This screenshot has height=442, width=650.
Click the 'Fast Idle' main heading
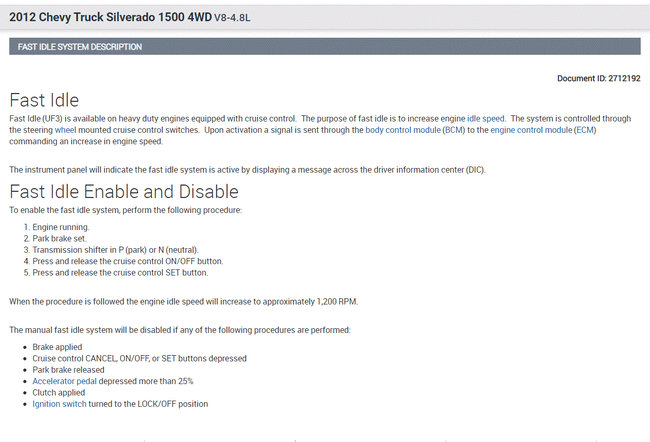(x=45, y=100)
